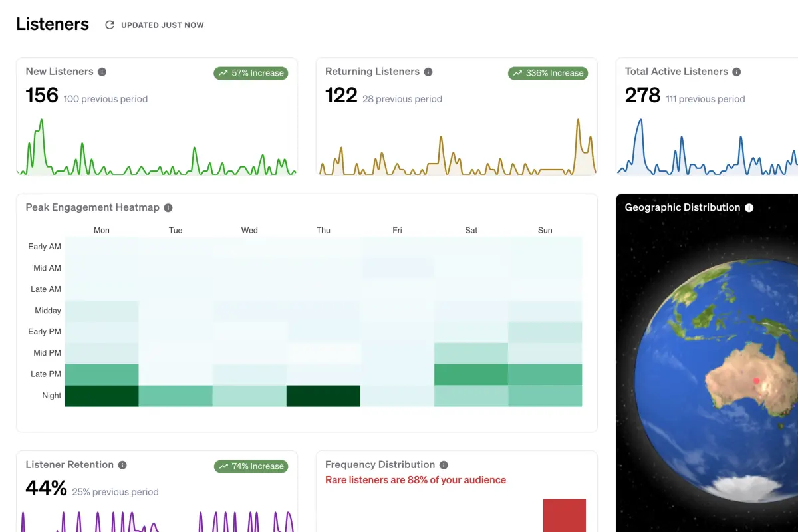Viewport: 798px width, 532px height.
Task: Click Geographic Distribution info icon
Action: (x=749, y=208)
